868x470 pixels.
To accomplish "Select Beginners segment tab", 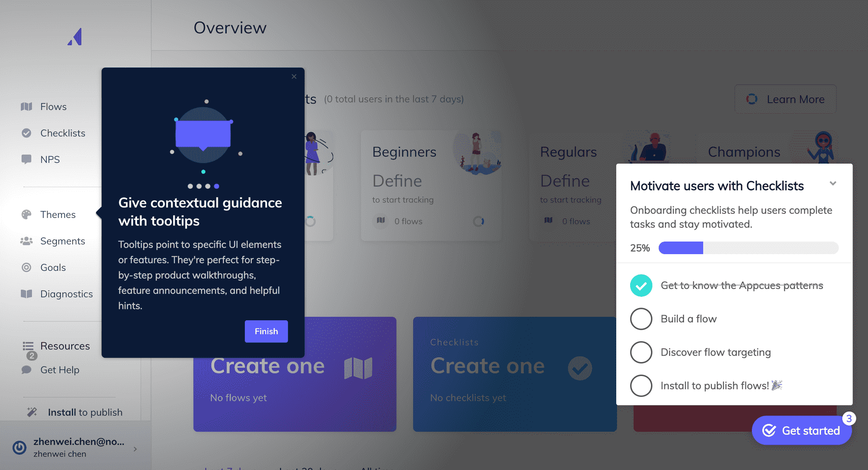I will pyautogui.click(x=405, y=152).
